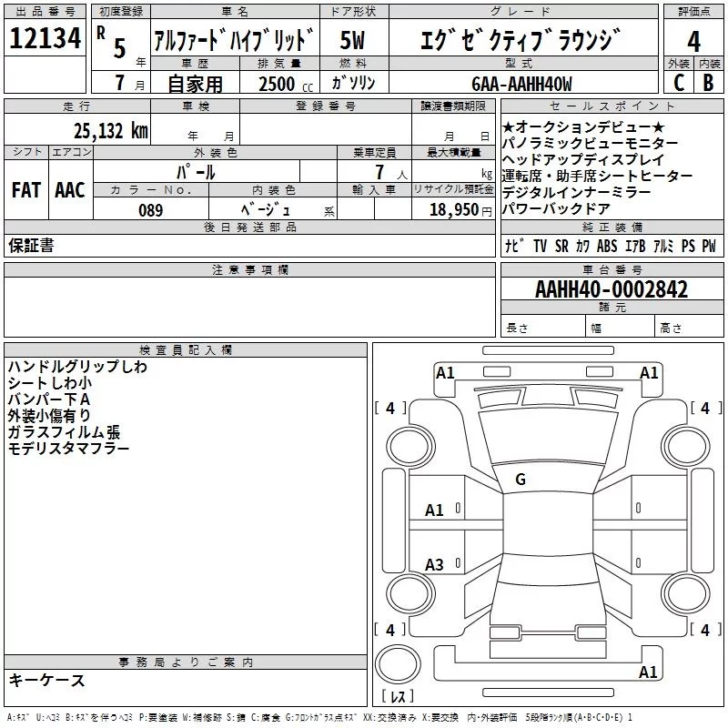Select the interior color ベージュ
728x728 pixels.
266,210
